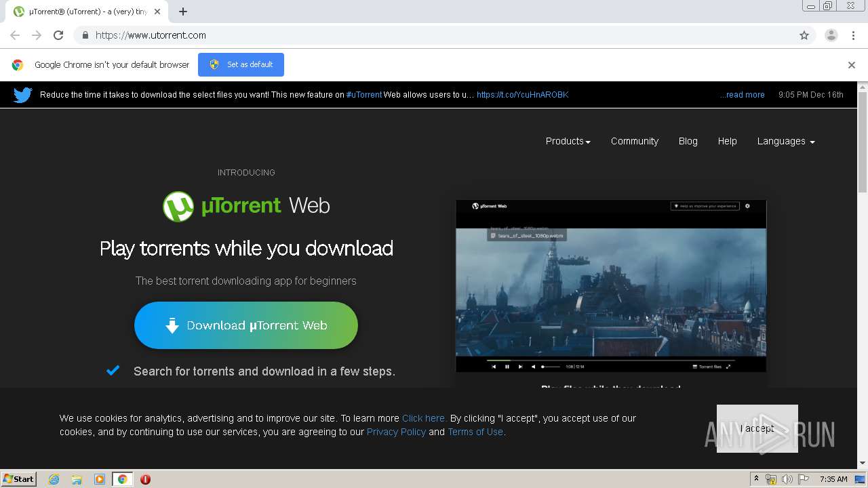Open the t.co tweet link

(522, 95)
